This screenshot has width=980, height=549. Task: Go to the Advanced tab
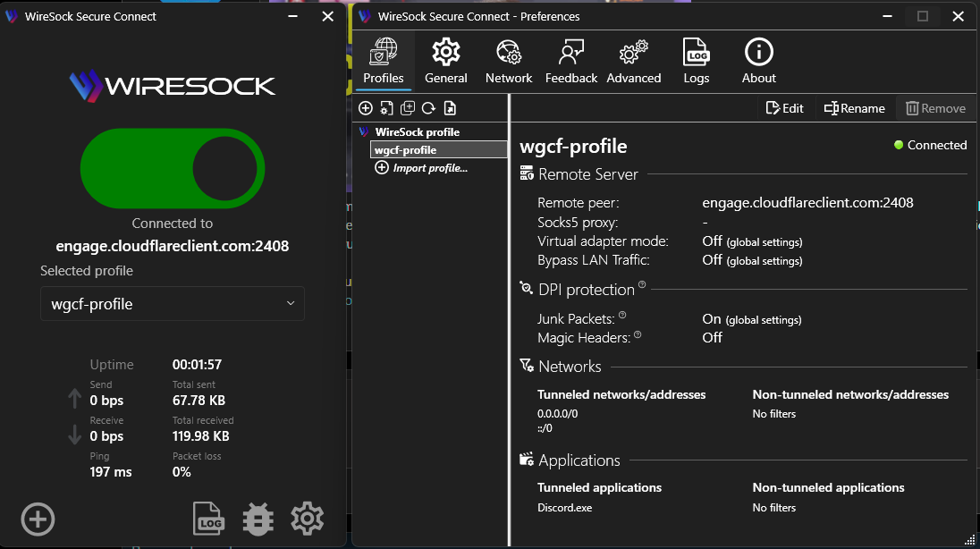click(634, 61)
